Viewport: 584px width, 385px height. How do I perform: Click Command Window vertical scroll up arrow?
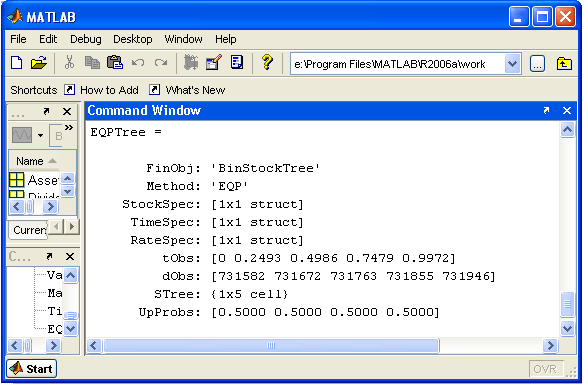pyautogui.click(x=567, y=130)
